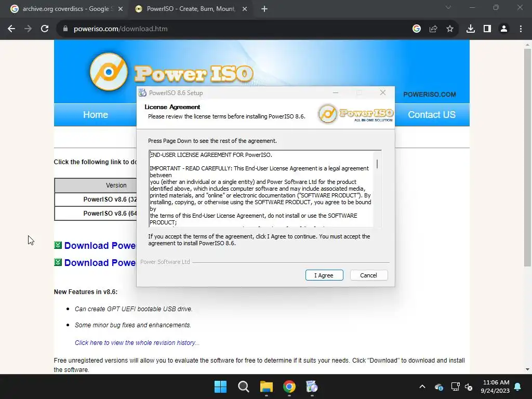Toggle the Chrome side panel icon
The height and width of the screenshot is (399, 532).
coord(487,29)
